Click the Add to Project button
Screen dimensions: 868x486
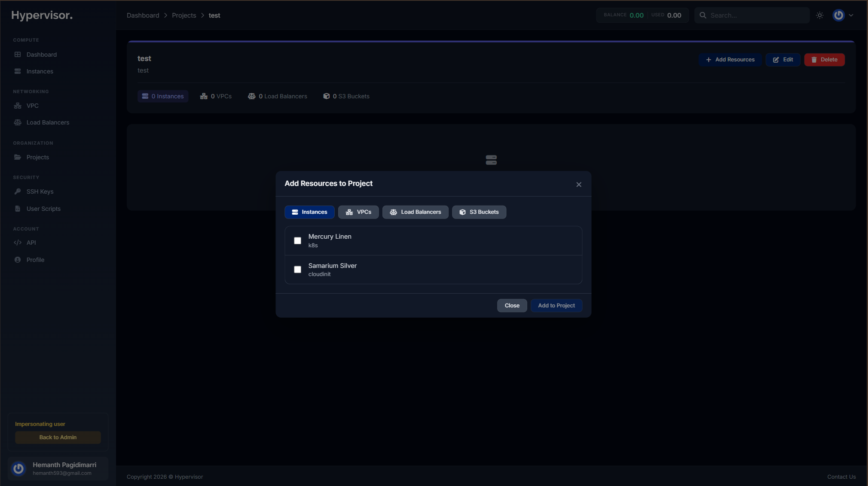tap(556, 305)
